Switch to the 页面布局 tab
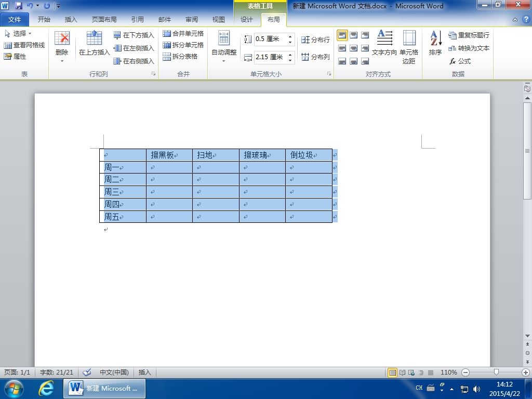 click(104, 20)
